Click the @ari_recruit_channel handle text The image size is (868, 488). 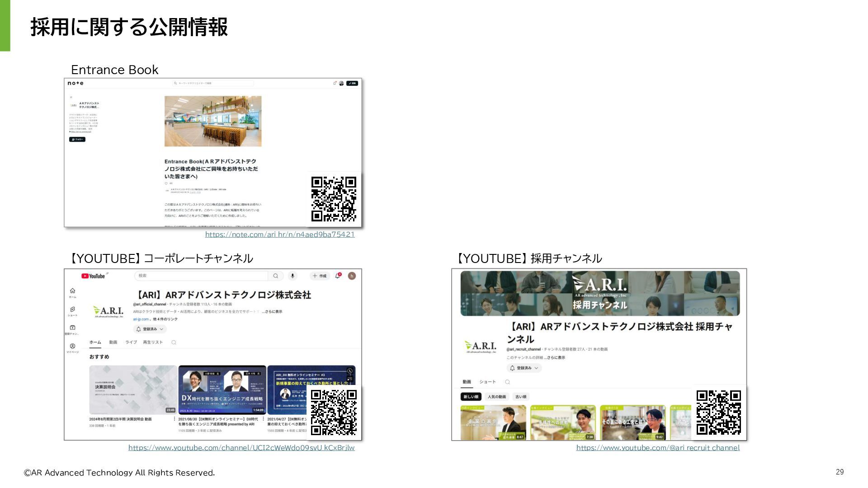pyautogui.click(x=524, y=349)
